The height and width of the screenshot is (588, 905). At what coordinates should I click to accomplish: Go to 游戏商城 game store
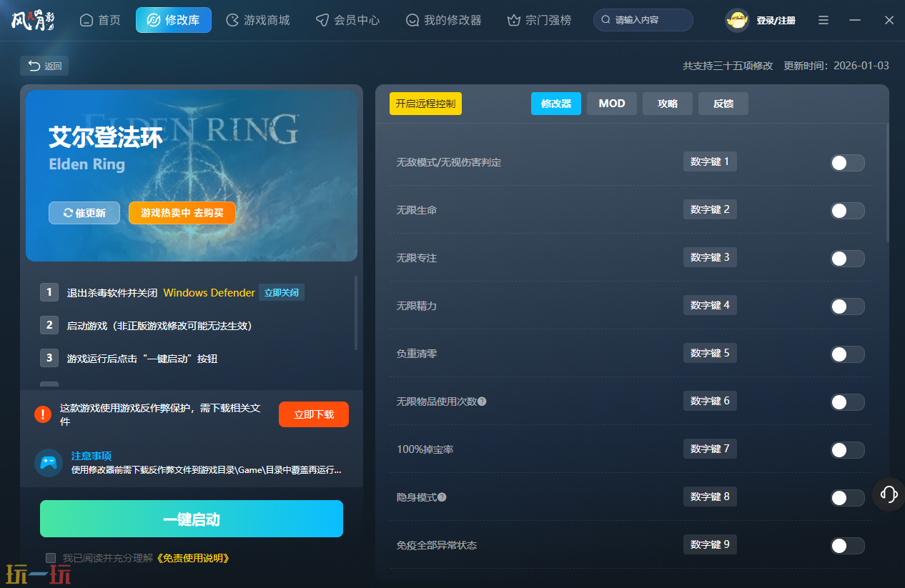(x=258, y=20)
